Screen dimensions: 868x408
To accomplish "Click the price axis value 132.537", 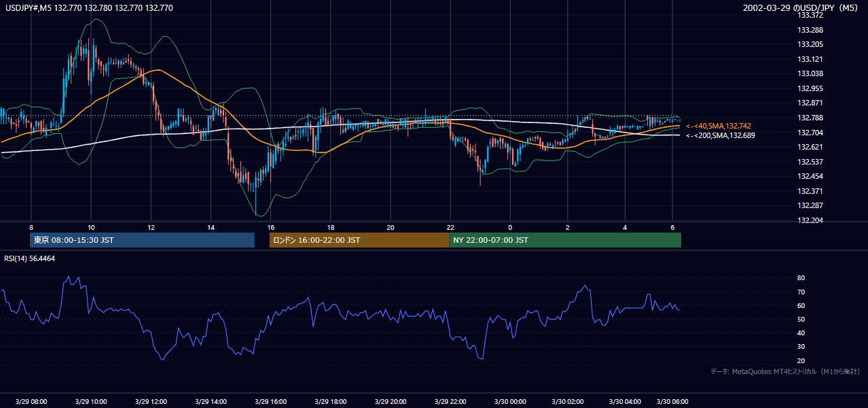I will tap(810, 162).
